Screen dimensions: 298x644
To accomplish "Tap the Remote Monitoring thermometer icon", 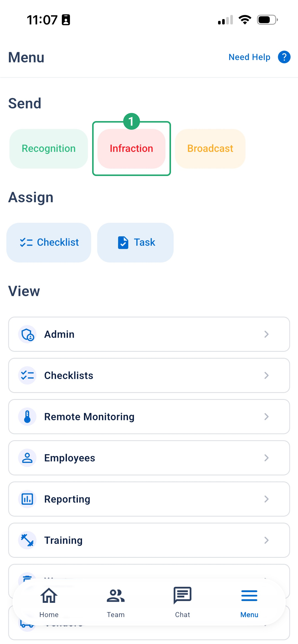I will (x=27, y=417).
